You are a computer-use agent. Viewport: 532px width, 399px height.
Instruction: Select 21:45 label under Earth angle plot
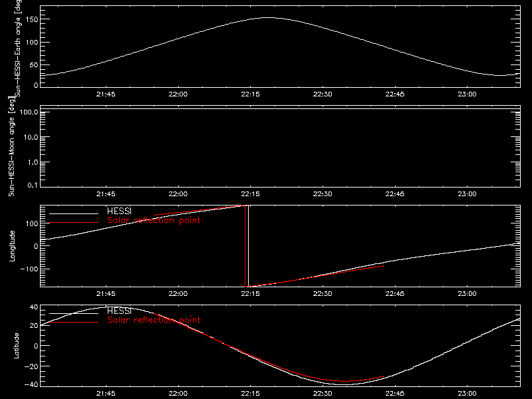[106, 94]
